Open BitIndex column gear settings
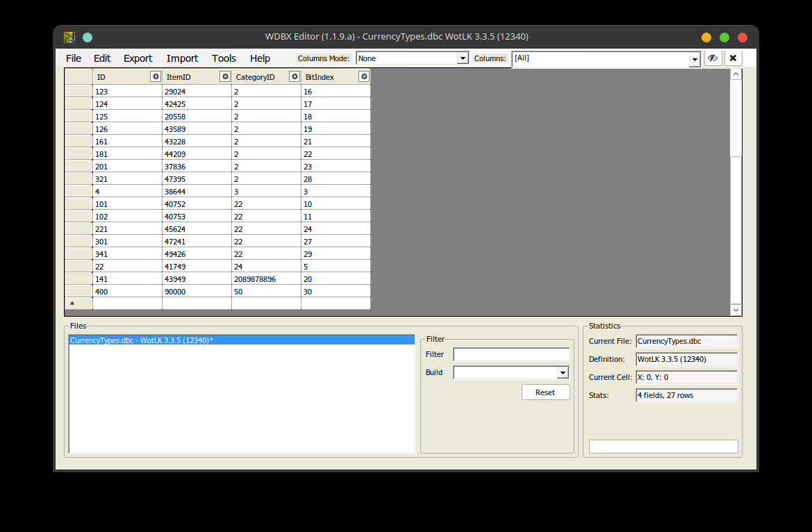This screenshot has width=812, height=532. pyautogui.click(x=363, y=76)
